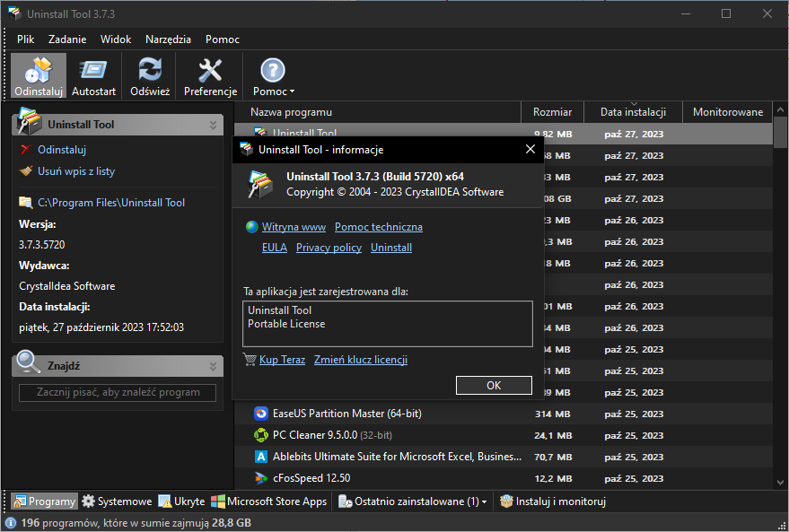Click the registration info text box
The height and width of the screenshot is (532, 789).
pos(388,324)
